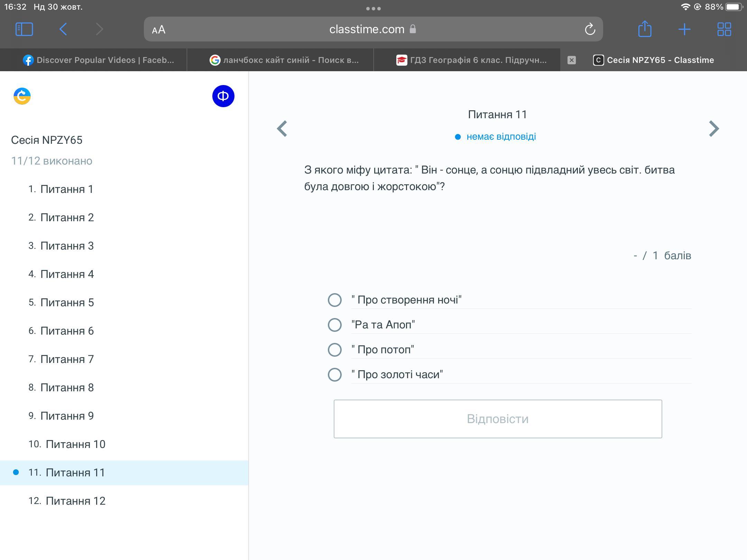Image resolution: width=747 pixels, height=560 pixels.
Task: Pick the "Про створення ночі" option
Action: pos(335,300)
